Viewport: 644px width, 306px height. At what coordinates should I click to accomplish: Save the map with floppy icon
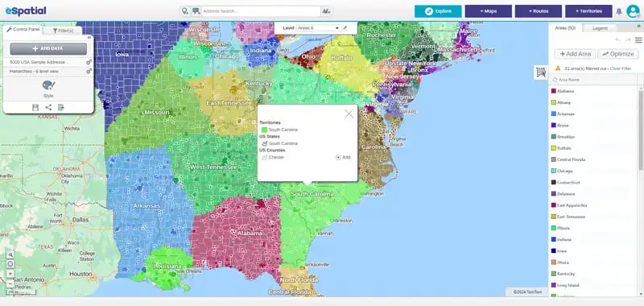click(35, 108)
